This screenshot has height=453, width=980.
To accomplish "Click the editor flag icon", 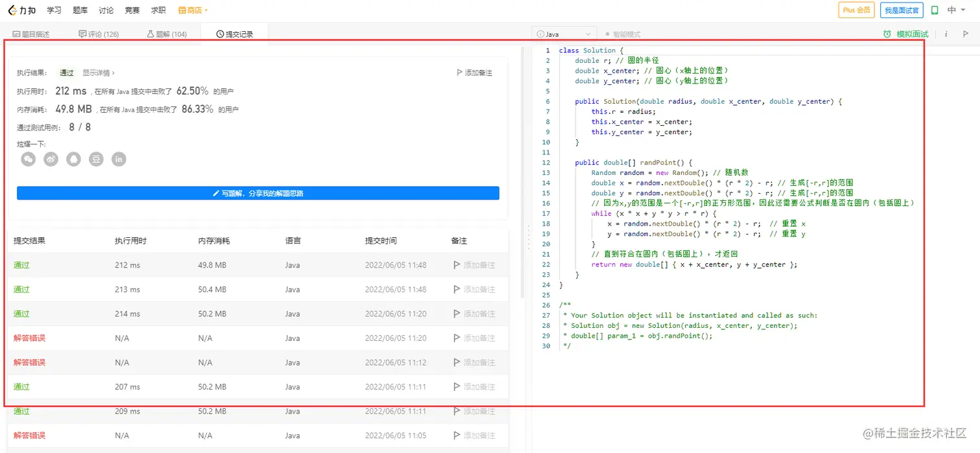I will [965, 34].
